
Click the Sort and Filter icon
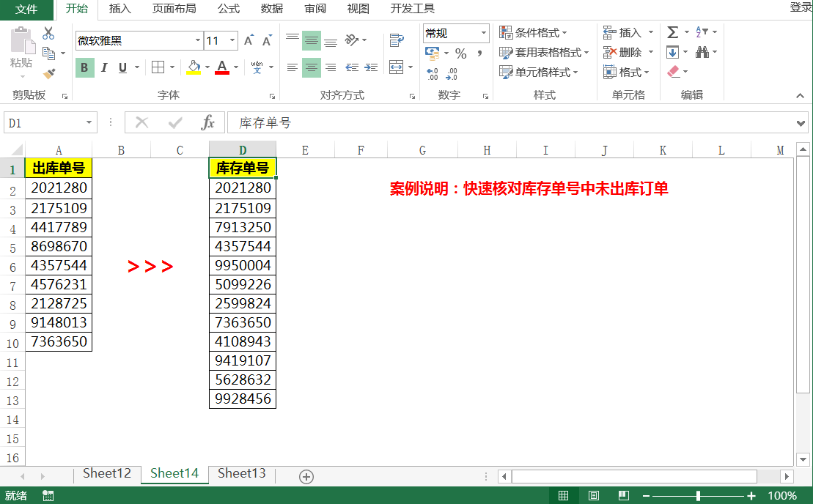(702, 32)
